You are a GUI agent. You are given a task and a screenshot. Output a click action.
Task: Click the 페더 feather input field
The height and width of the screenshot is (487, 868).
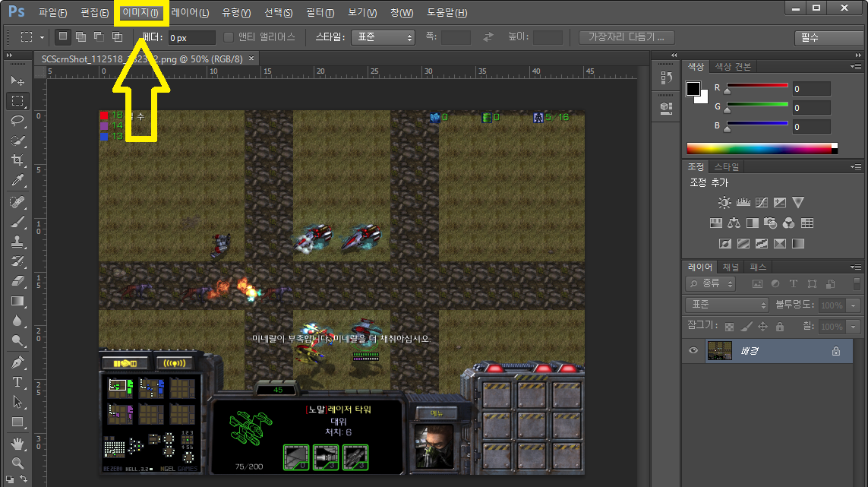point(191,38)
